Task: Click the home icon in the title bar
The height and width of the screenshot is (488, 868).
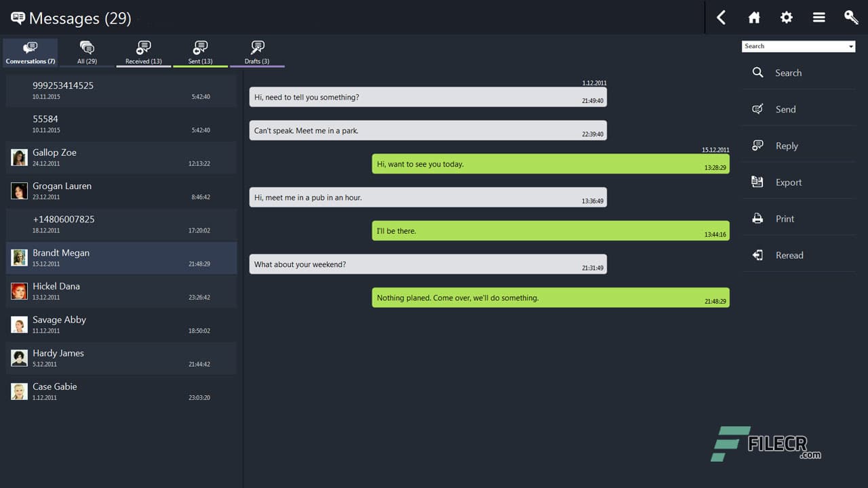Action: click(x=753, y=17)
